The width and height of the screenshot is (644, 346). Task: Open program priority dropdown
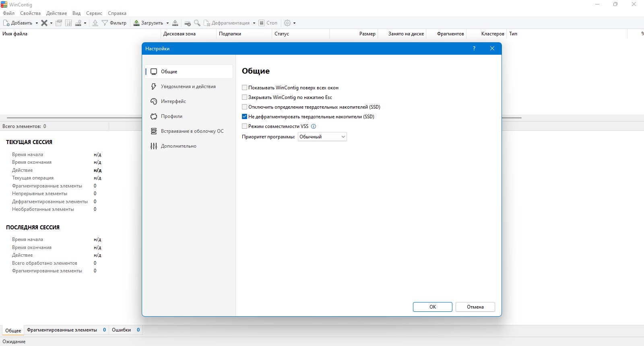[322, 137]
